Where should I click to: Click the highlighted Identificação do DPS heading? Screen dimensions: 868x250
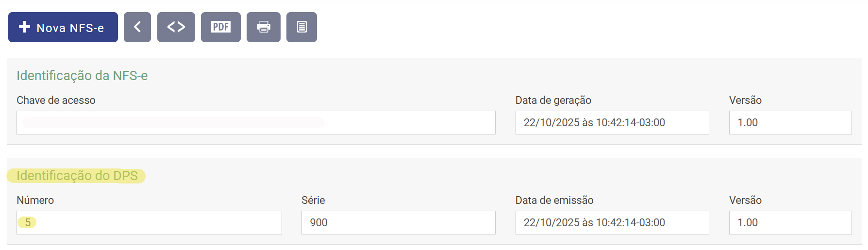tap(77, 176)
